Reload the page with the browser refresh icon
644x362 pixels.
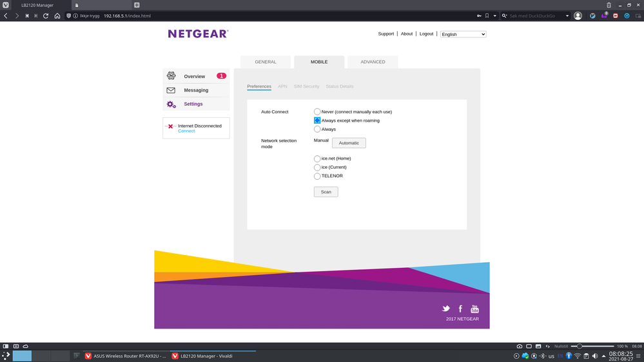point(46,15)
